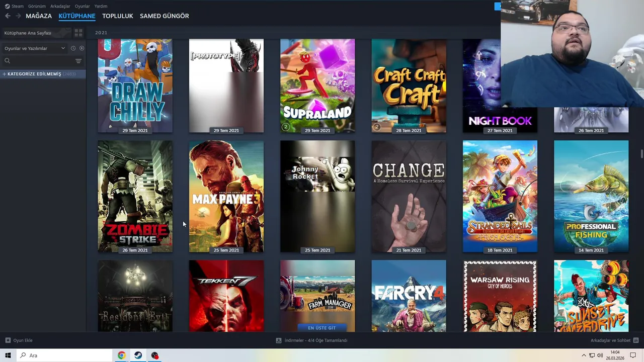Open the Görünüm menu
Image resolution: width=644 pixels, height=362 pixels.
pyautogui.click(x=37, y=6)
